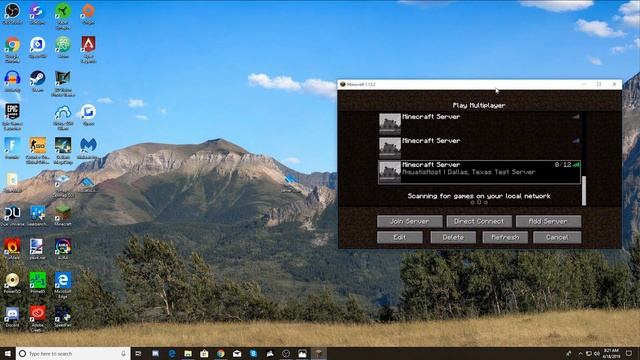Viewport: 640px width, 360px height.
Task: Select the AquatisHost Dallas Texas Test Server
Action: pyautogui.click(x=479, y=172)
